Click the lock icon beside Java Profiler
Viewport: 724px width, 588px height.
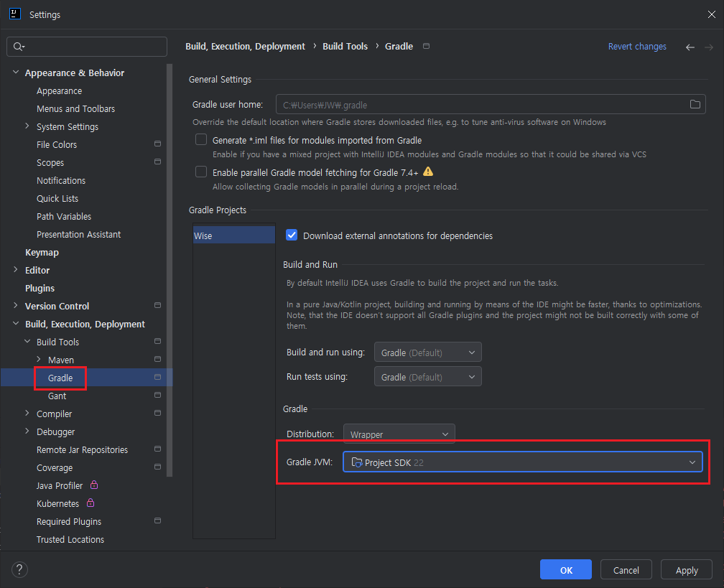pos(94,485)
